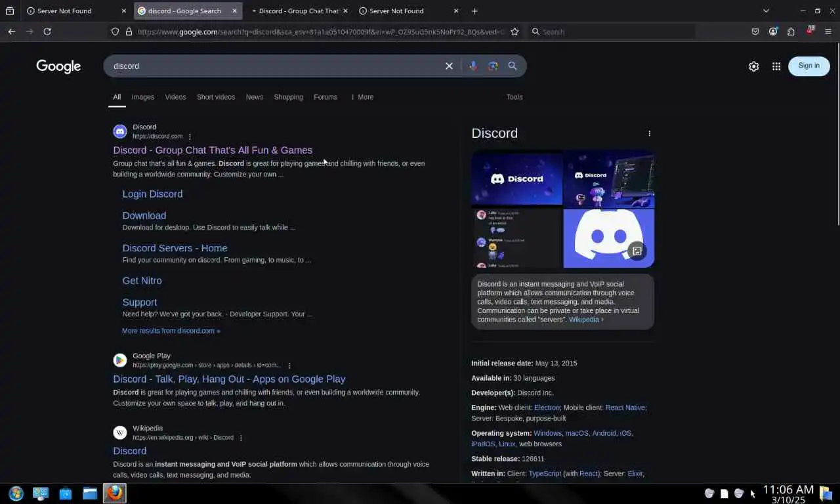Search by image with Lens icon

[x=493, y=66]
